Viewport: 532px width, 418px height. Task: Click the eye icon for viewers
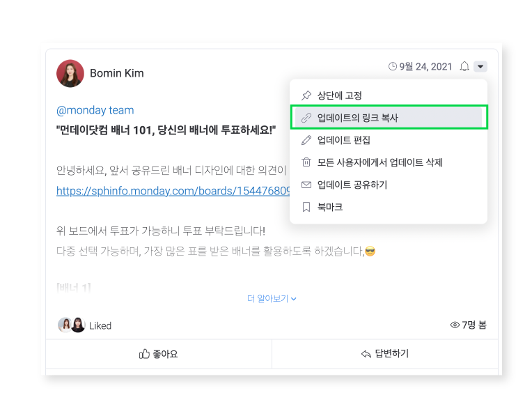[x=455, y=325]
